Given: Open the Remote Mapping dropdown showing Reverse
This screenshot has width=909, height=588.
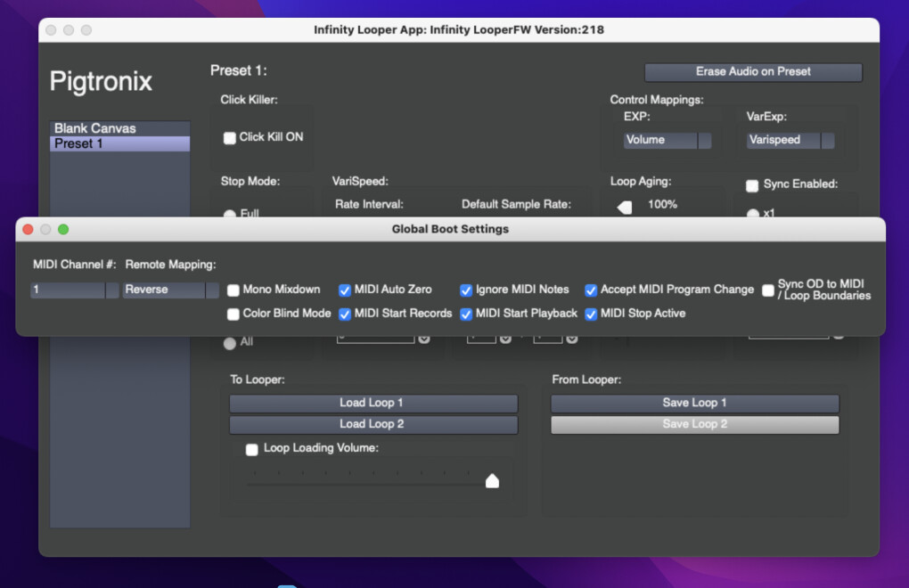Looking at the screenshot, I should point(170,290).
